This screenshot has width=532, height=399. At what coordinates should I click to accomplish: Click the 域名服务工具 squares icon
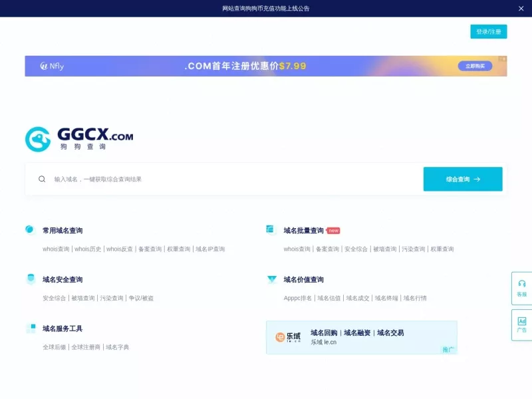pos(31,329)
